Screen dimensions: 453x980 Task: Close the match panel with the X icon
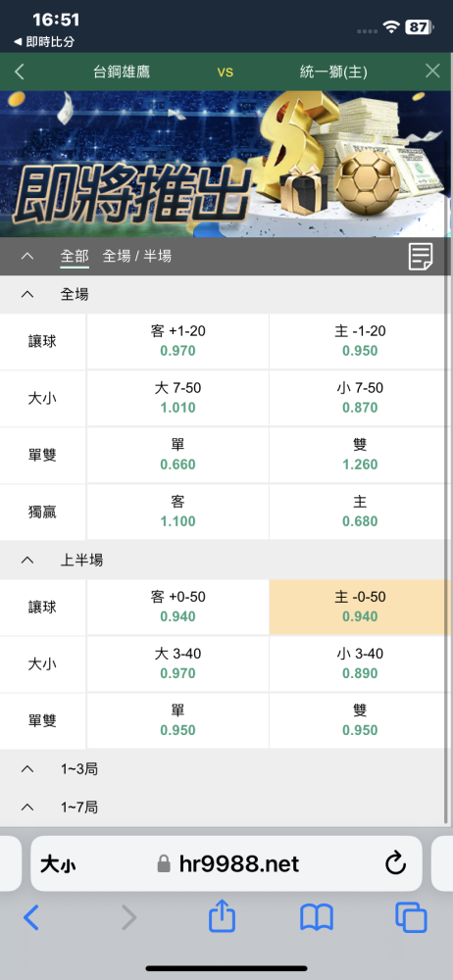pos(432,72)
